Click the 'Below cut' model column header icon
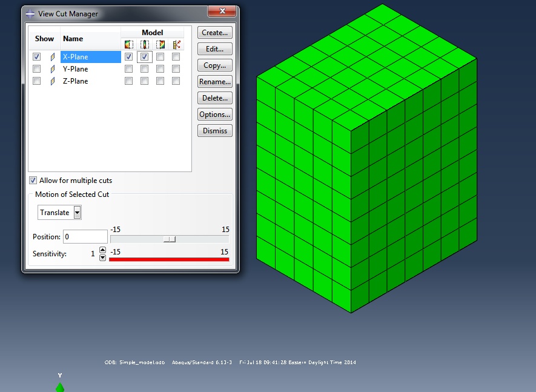The image size is (536, 392). pos(129,44)
